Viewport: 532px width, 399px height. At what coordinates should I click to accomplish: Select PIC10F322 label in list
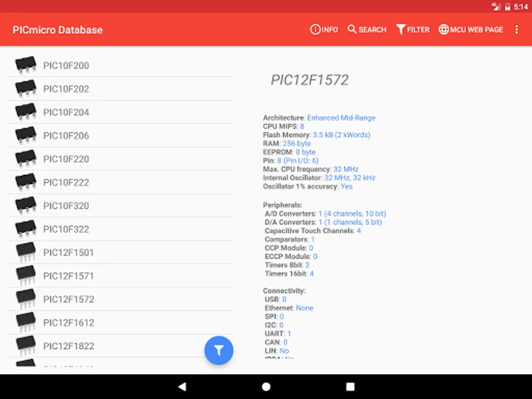pos(66,229)
